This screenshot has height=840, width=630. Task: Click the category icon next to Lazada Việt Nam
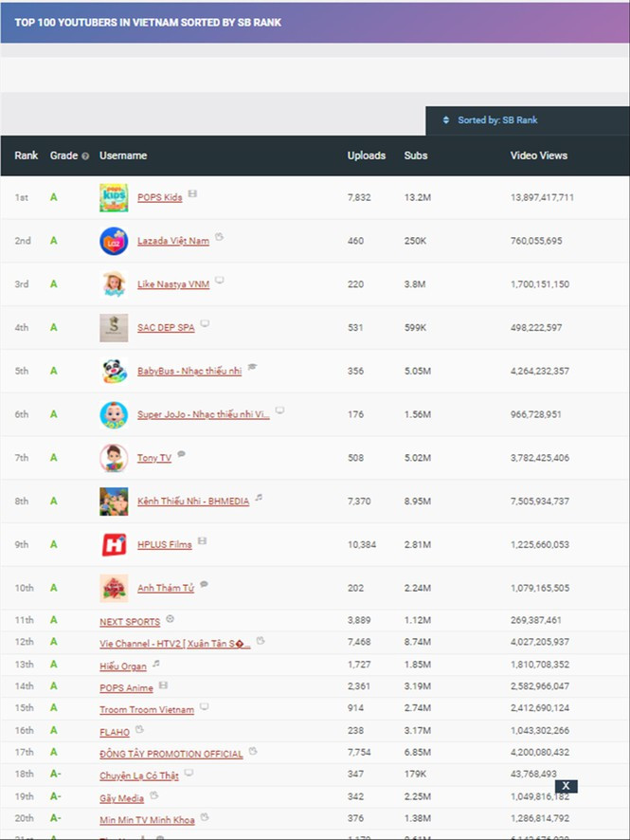(220, 237)
